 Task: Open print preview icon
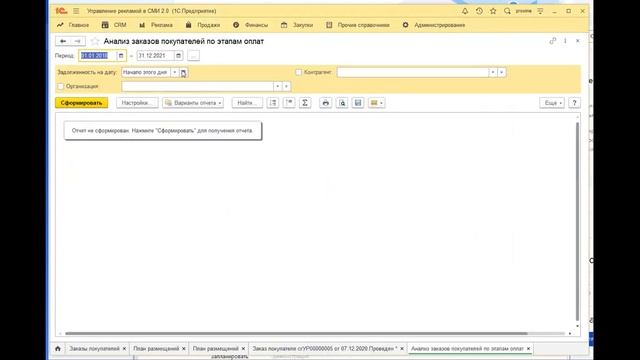coord(342,103)
